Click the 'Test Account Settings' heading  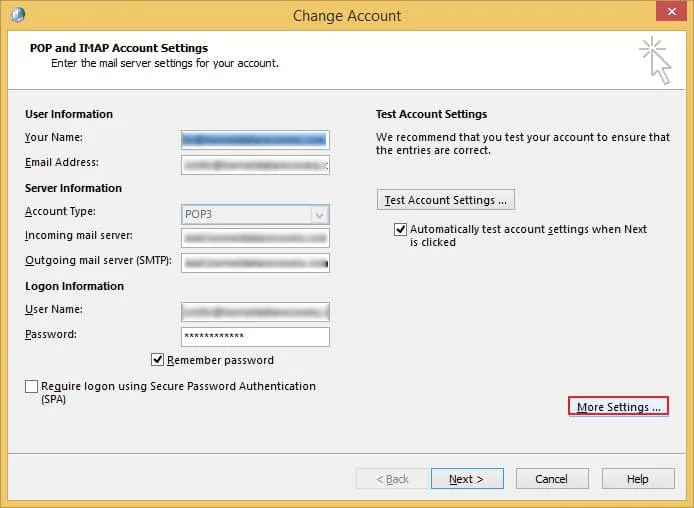[431, 114]
